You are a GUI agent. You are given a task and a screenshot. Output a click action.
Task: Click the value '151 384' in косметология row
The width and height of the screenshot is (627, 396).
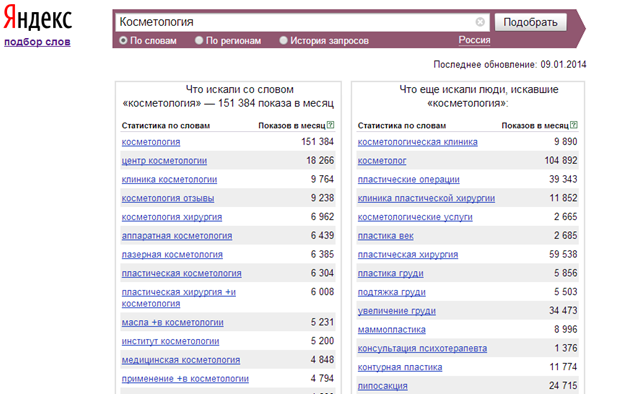coord(317,142)
